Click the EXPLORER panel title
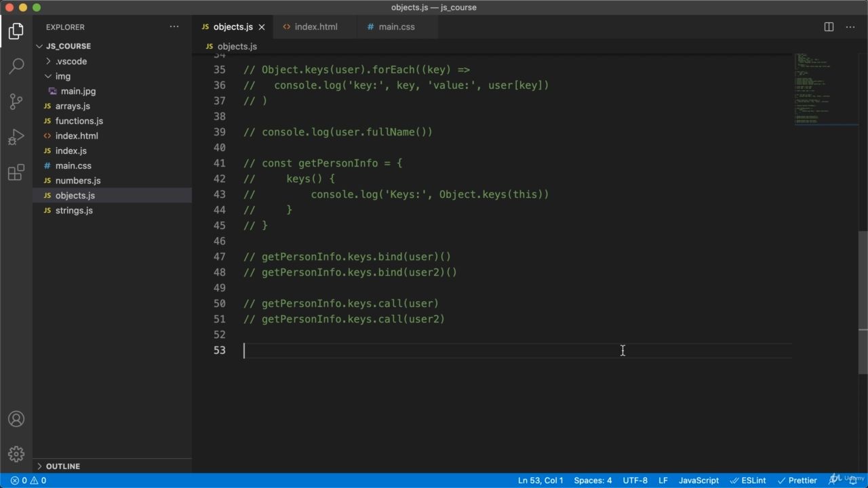This screenshot has height=488, width=868. point(65,27)
